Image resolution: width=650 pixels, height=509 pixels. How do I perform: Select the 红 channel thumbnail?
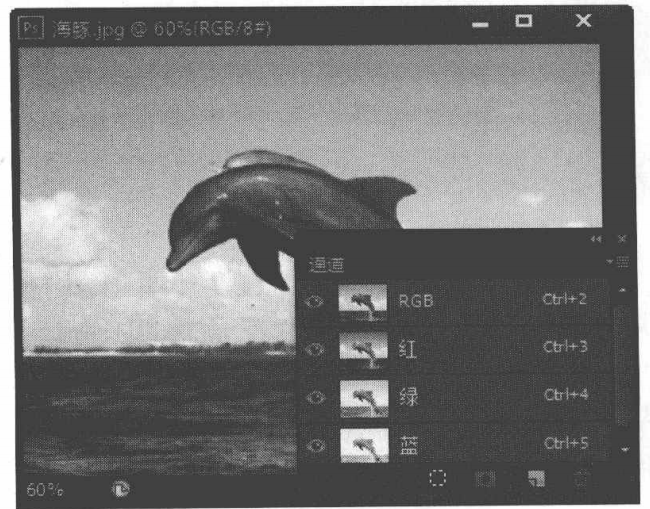pyautogui.click(x=364, y=350)
